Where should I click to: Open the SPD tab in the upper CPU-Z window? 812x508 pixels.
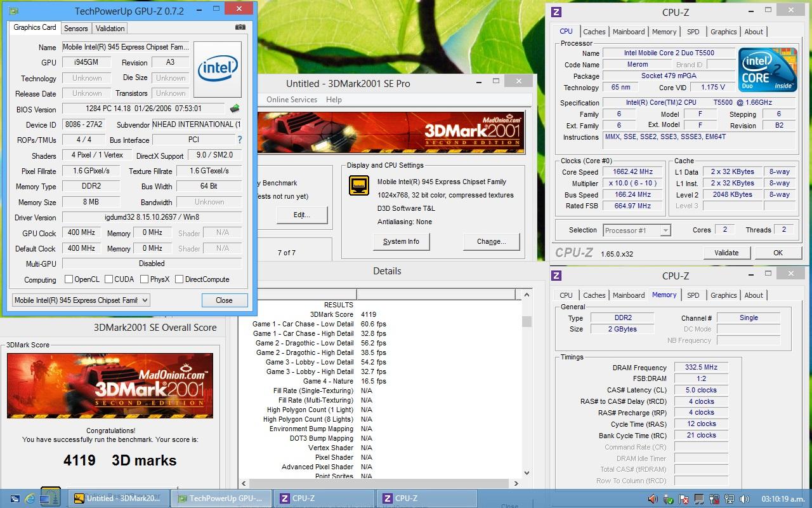(693, 32)
